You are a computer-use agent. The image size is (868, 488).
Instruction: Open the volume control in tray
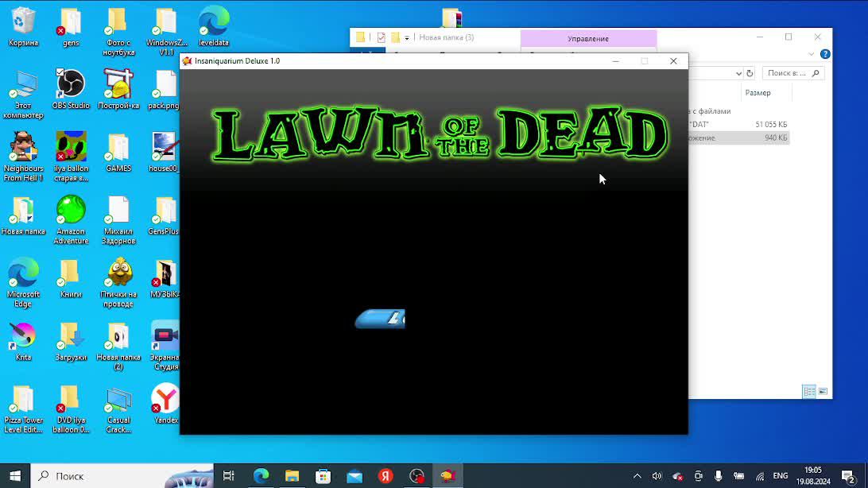click(x=657, y=476)
